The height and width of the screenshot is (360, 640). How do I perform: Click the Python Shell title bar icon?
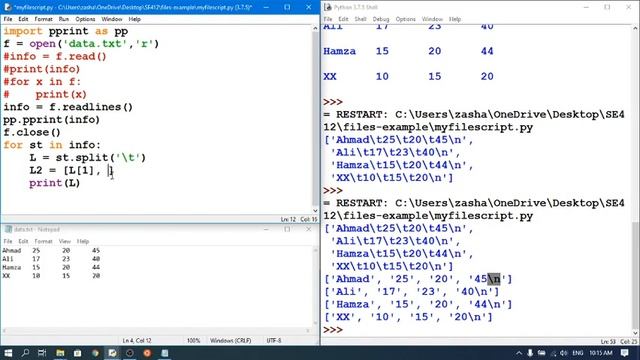[327, 7]
